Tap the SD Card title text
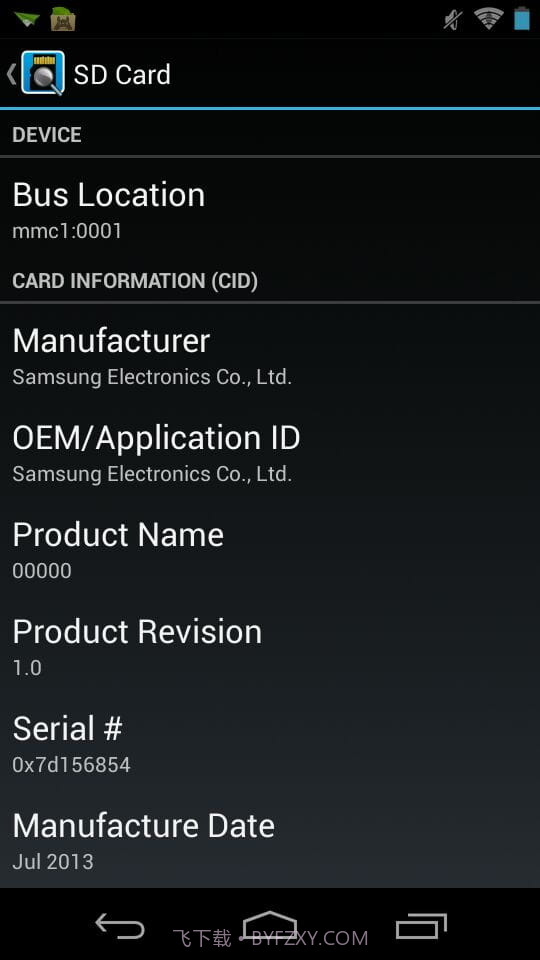 click(x=122, y=75)
